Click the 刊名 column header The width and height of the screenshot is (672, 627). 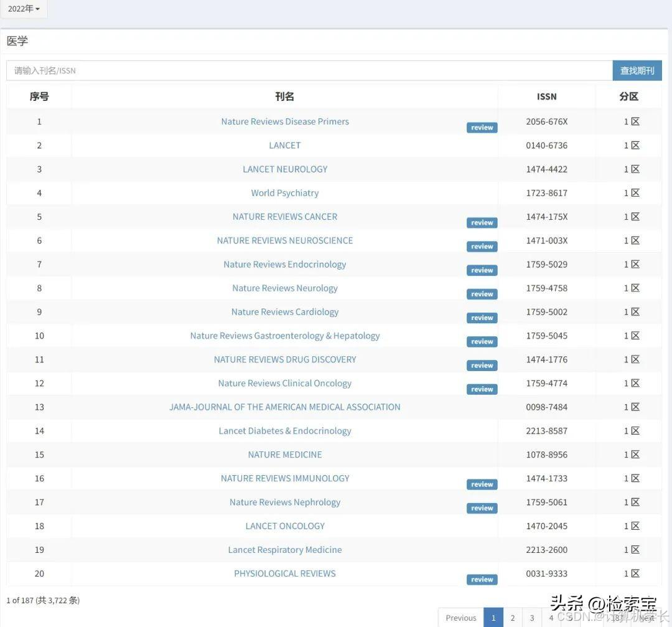pos(284,97)
